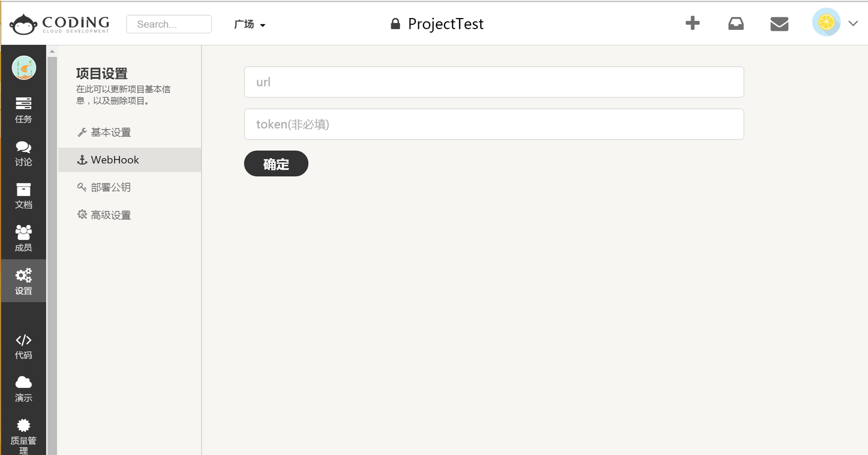868x455 pixels.
Task: Expand the 广场 dropdown menu
Action: point(250,24)
